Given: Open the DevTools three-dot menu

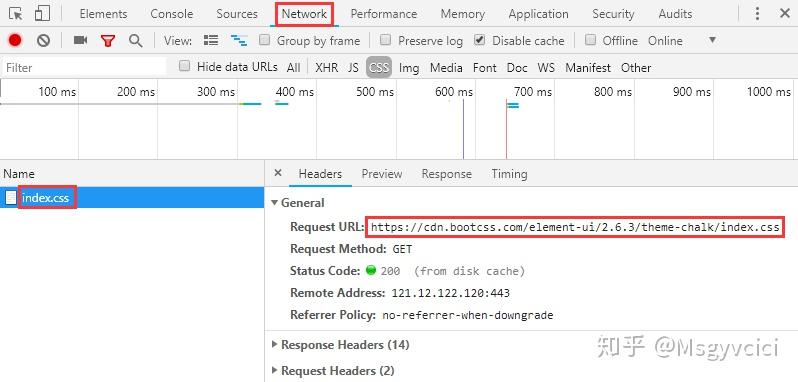Looking at the screenshot, I should coord(757,14).
